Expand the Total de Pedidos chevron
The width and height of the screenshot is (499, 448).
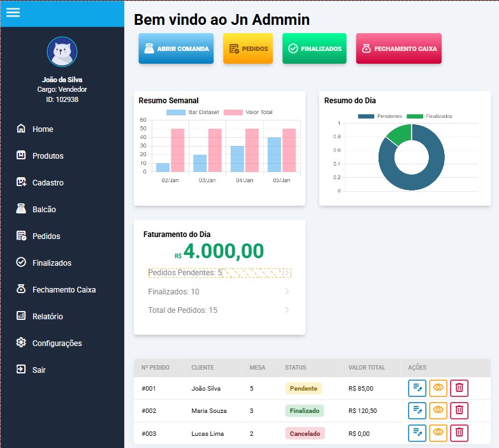pyautogui.click(x=287, y=310)
